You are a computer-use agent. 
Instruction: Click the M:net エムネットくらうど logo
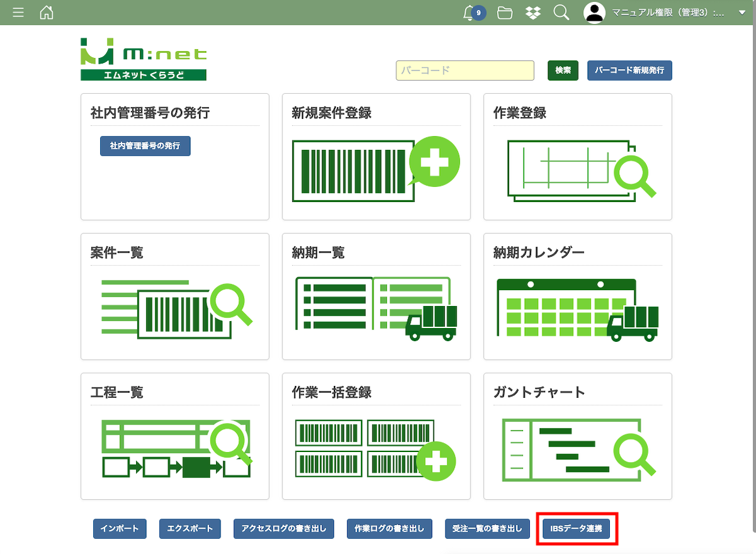click(144, 59)
